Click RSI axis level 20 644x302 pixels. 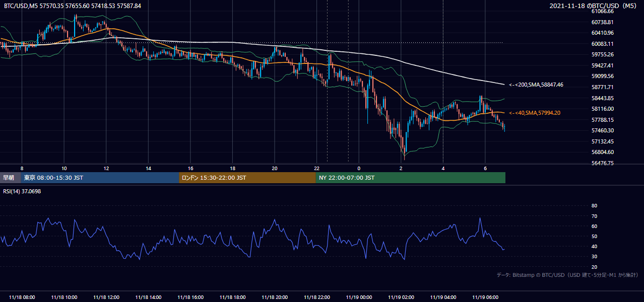pos(594,267)
